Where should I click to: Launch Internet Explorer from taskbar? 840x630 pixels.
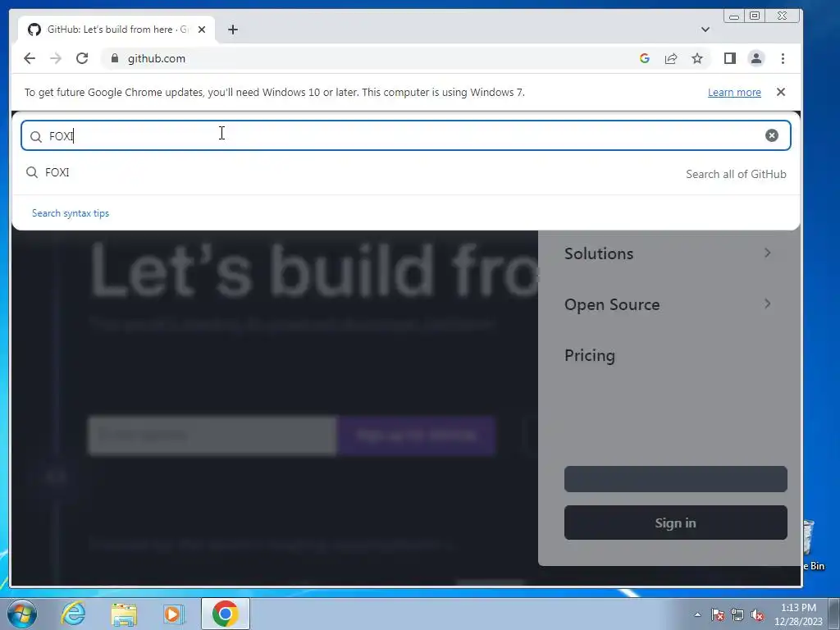point(73,614)
